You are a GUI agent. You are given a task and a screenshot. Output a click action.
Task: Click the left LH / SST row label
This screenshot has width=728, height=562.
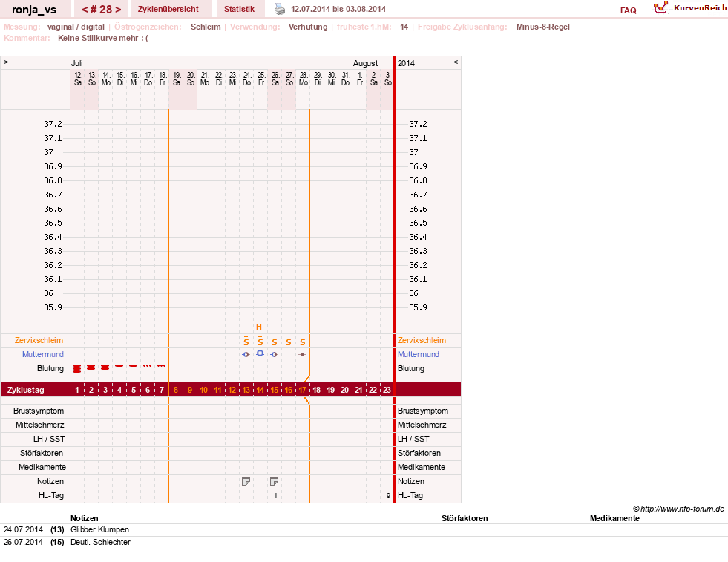point(49,439)
